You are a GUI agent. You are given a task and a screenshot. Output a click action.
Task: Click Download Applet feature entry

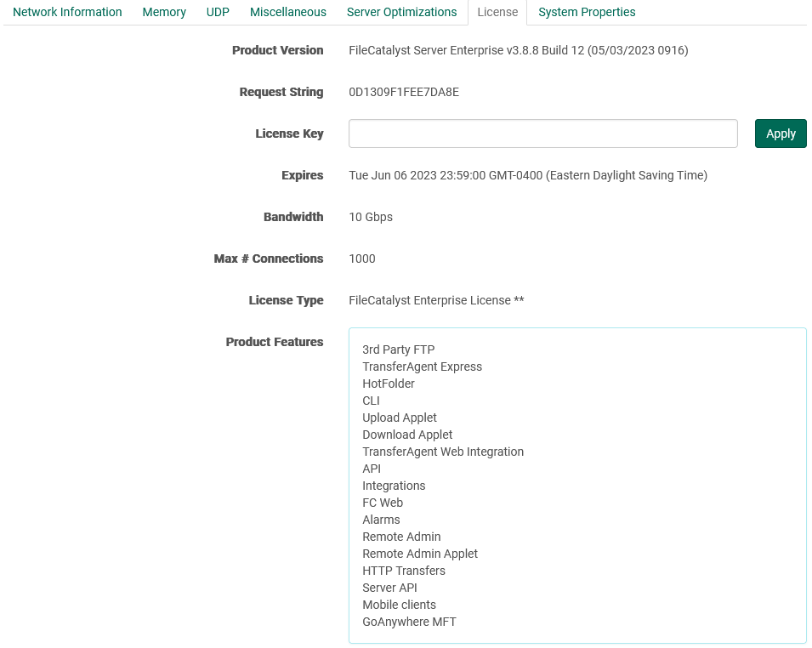(x=407, y=435)
